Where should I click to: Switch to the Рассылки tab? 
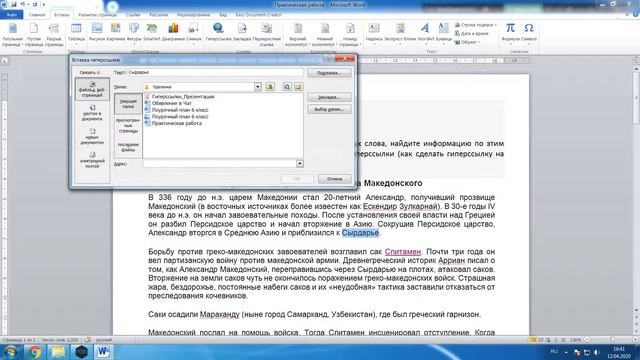click(158, 15)
